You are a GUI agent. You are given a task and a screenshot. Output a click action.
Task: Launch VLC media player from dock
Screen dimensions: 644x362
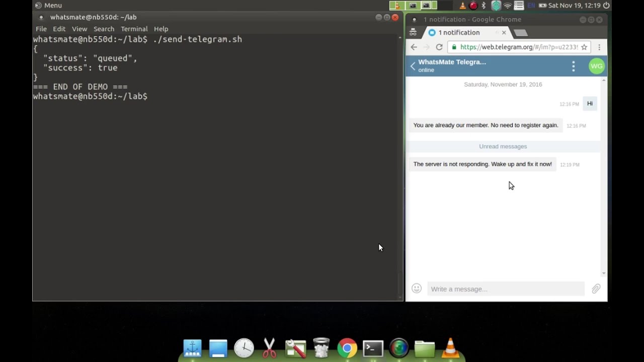[x=450, y=348]
